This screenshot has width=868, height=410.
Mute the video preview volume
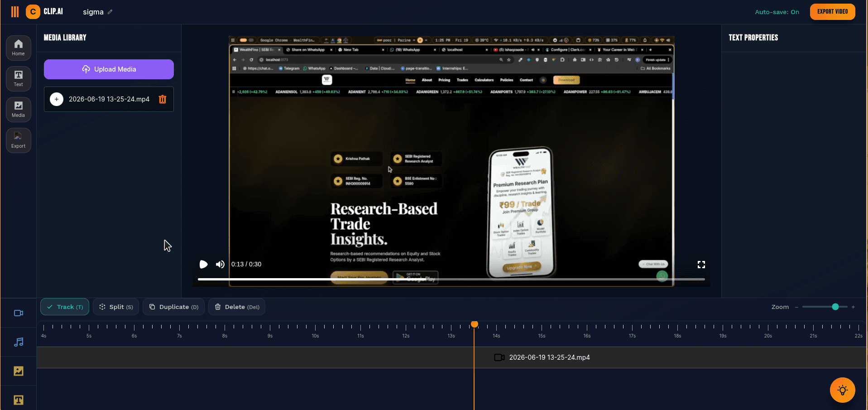click(x=220, y=264)
